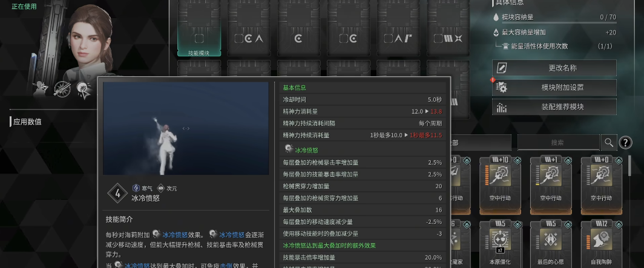The height and width of the screenshot is (268, 644).
Task: Click the droplet icon beside 最大容纳量增加
Action: (x=496, y=33)
